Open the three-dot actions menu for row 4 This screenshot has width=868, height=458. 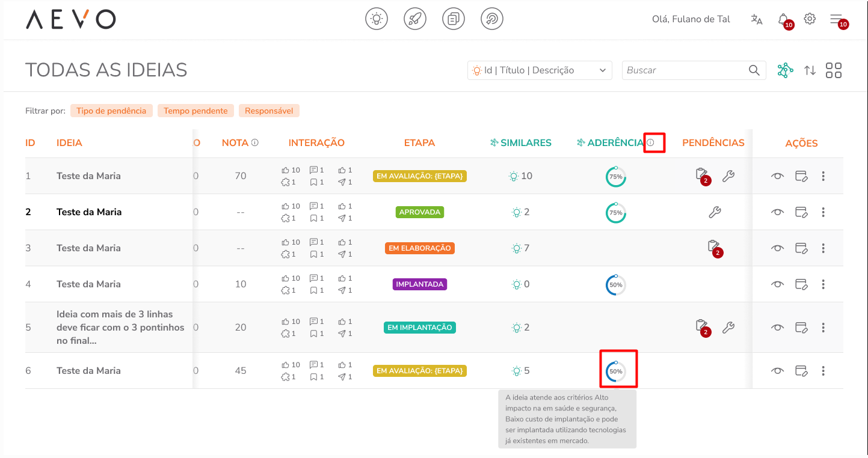coord(823,284)
